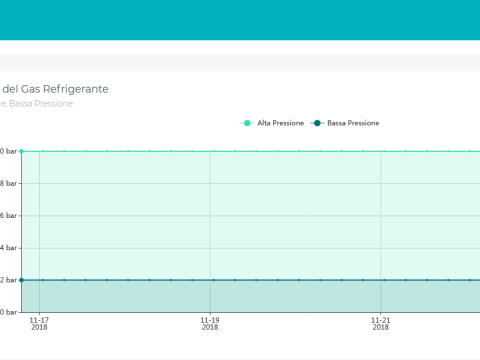This screenshot has height=360, width=480.
Task: Click the 8 bar axis label
Action: (8, 183)
